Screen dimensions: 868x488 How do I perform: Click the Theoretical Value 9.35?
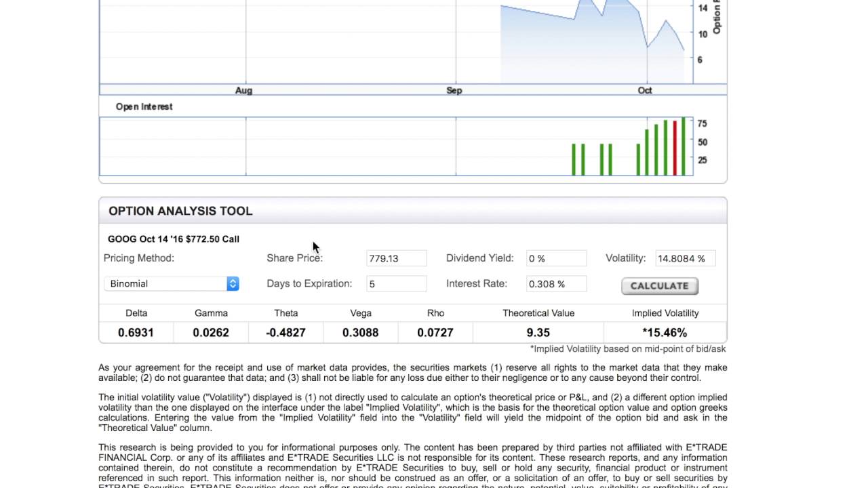pyautogui.click(x=538, y=333)
